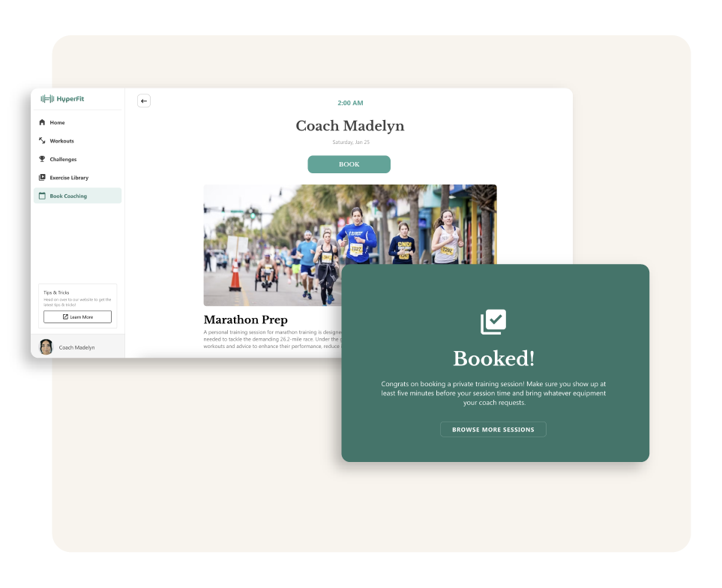Click the Marathon Prep heading
This screenshot has height=588, width=722.
click(245, 319)
